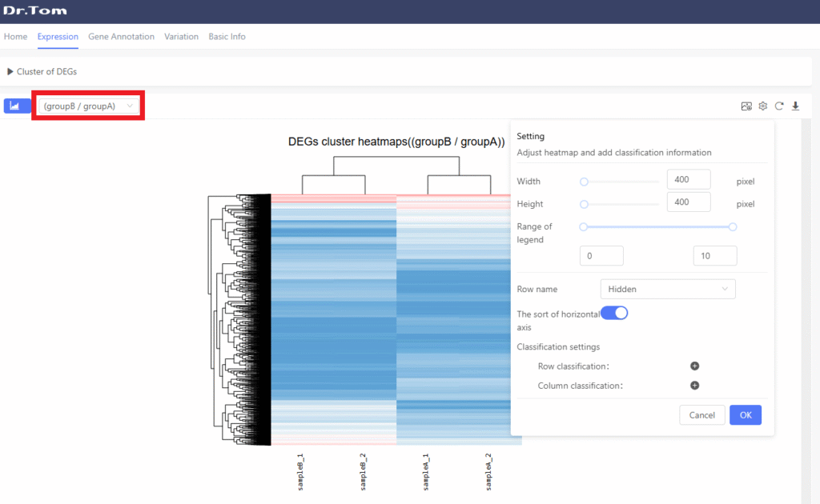Click the Dr.Tom logo
This screenshot has height=504, width=820.
click(35, 11)
